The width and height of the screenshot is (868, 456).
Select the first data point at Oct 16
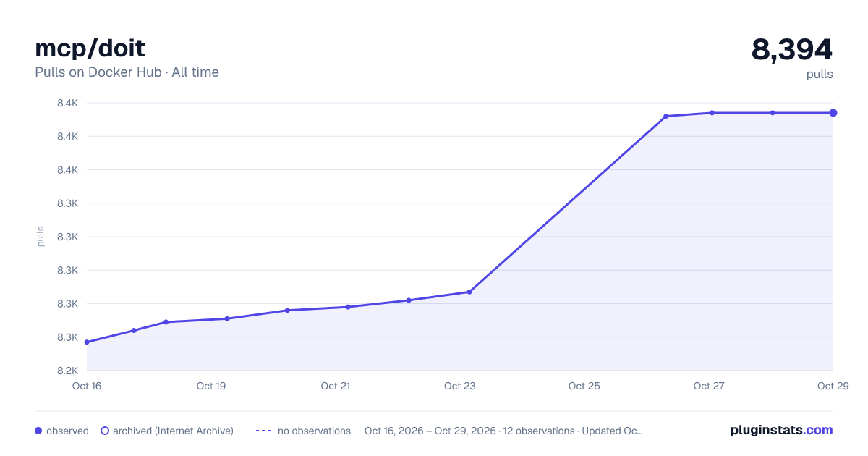pyautogui.click(x=87, y=342)
